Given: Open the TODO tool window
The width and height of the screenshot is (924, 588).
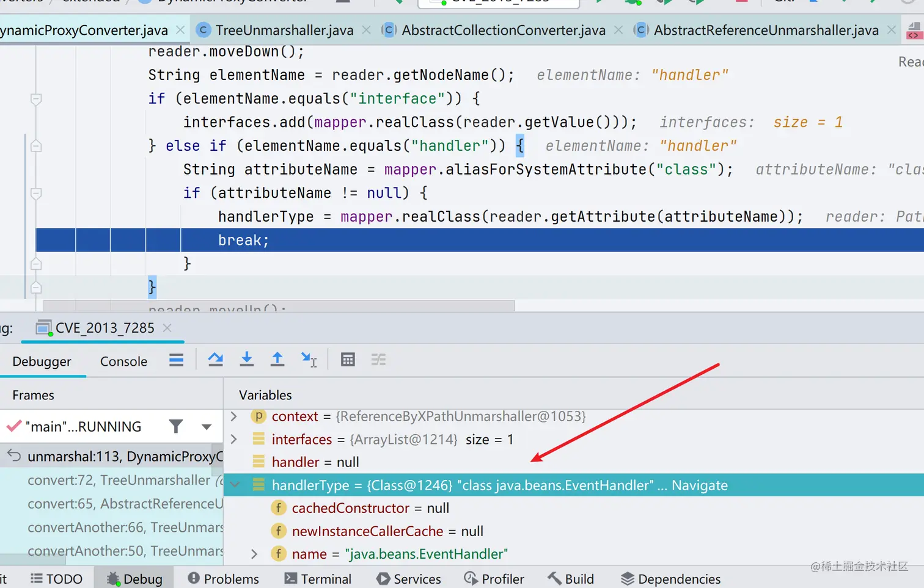Looking at the screenshot, I should coord(56,579).
